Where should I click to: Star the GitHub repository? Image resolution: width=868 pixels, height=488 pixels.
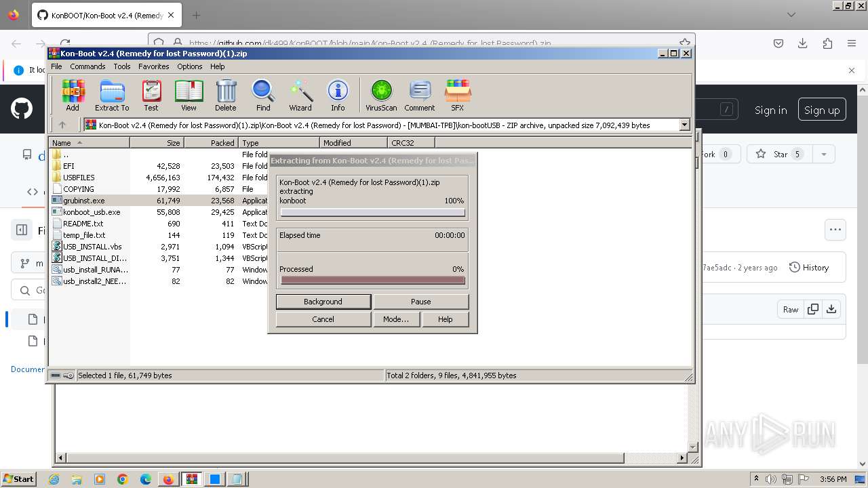[780, 154]
